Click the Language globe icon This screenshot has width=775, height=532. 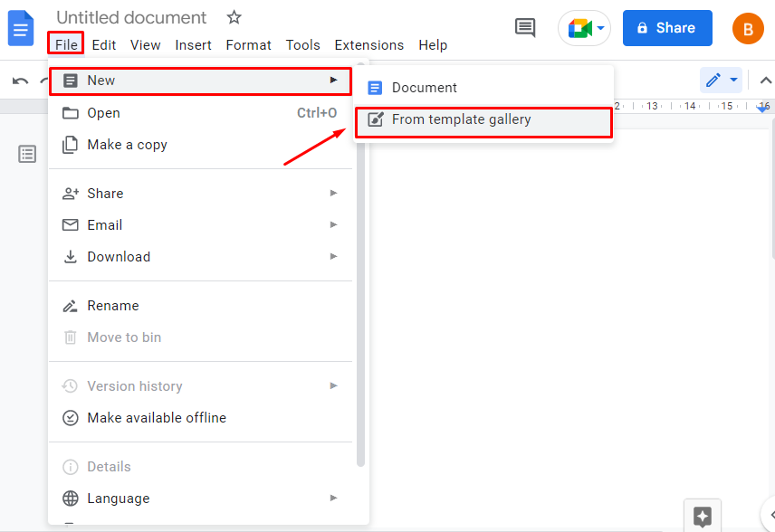(x=71, y=499)
